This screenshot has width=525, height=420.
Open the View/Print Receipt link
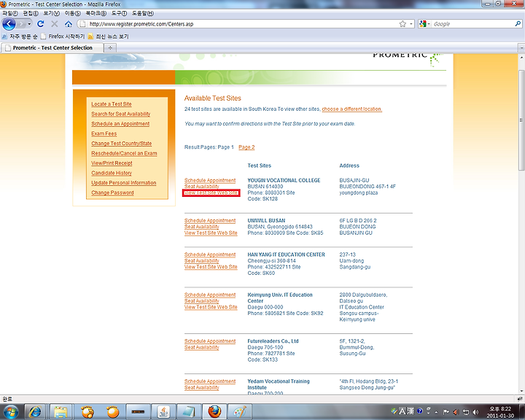pyautogui.click(x=112, y=163)
